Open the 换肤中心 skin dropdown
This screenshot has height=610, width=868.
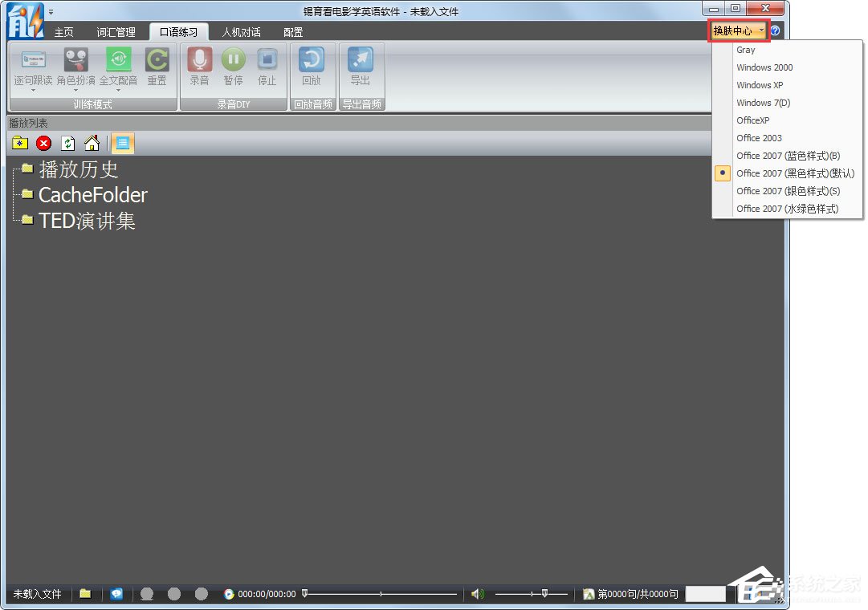point(739,31)
